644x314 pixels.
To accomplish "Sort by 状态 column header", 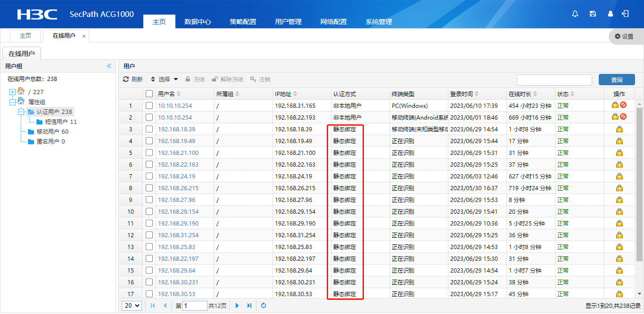I will click(x=579, y=94).
